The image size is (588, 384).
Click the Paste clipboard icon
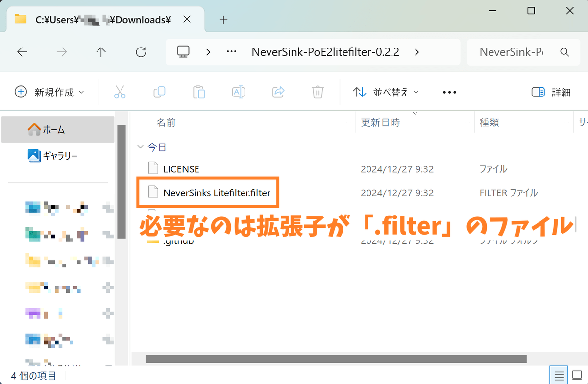(199, 92)
